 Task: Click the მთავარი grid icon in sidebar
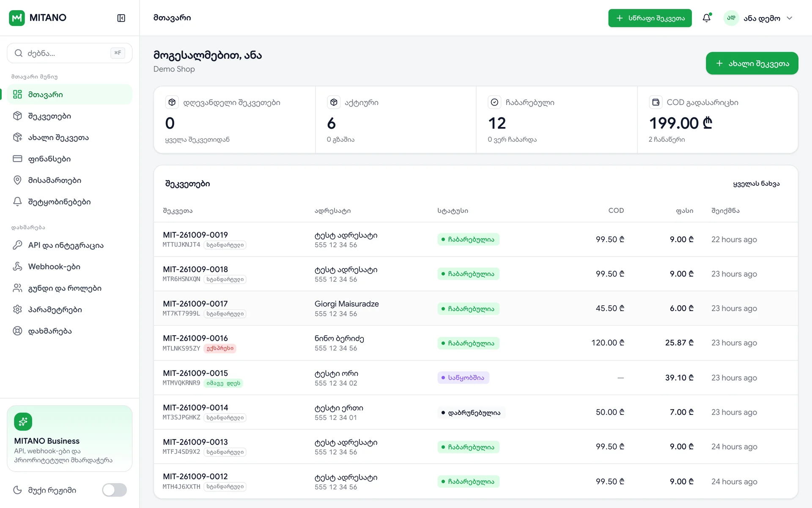tap(17, 94)
